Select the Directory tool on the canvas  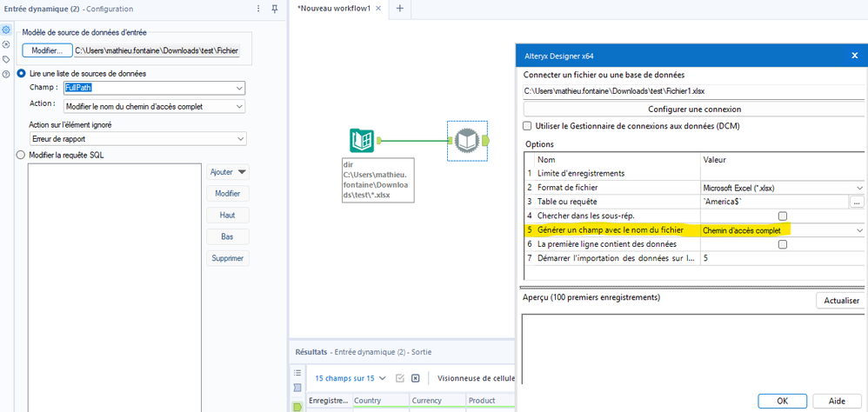(x=362, y=141)
